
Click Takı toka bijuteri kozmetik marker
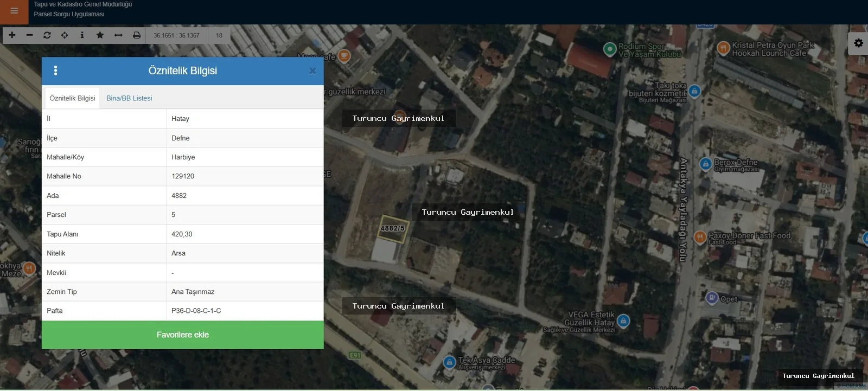click(x=694, y=91)
